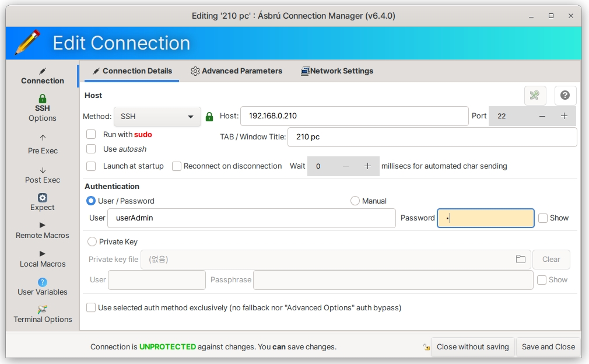Expand the Local Macros section
Image resolution: width=589 pixels, height=364 pixels.
pyautogui.click(x=42, y=258)
